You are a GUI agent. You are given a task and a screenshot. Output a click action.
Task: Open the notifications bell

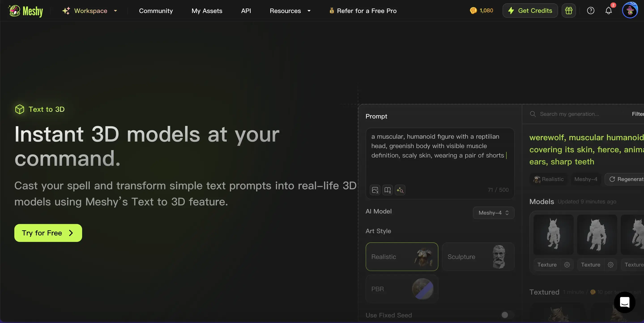(x=608, y=11)
